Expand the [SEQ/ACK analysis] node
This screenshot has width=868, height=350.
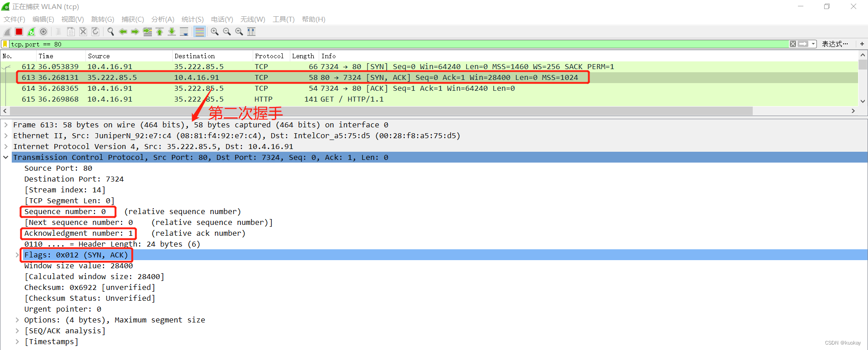click(x=17, y=331)
